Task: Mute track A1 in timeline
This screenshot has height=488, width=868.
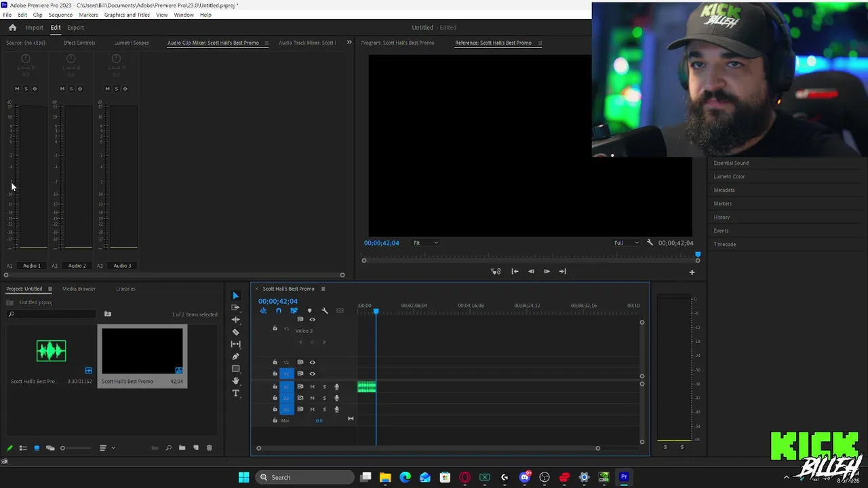Action: [312, 387]
